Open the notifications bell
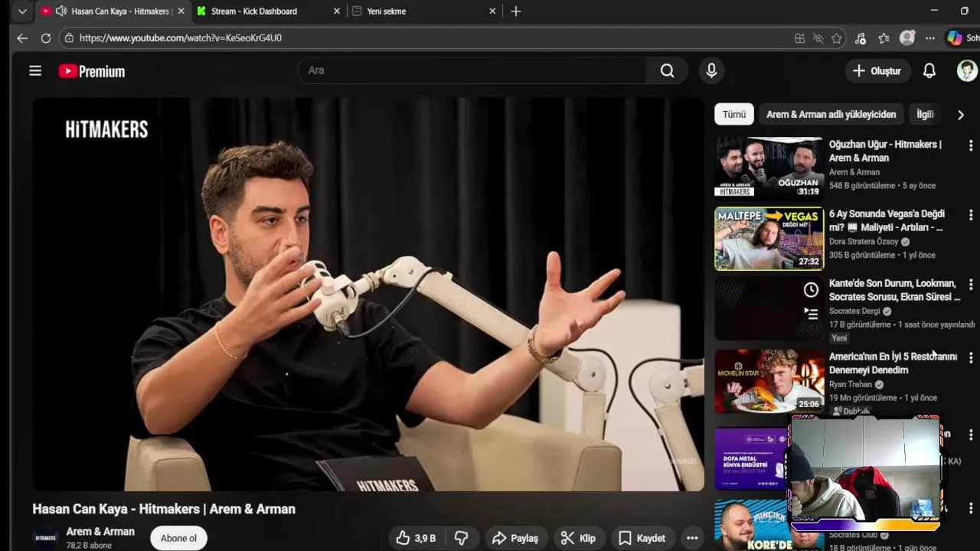The width and height of the screenshot is (980, 551). coord(929,70)
